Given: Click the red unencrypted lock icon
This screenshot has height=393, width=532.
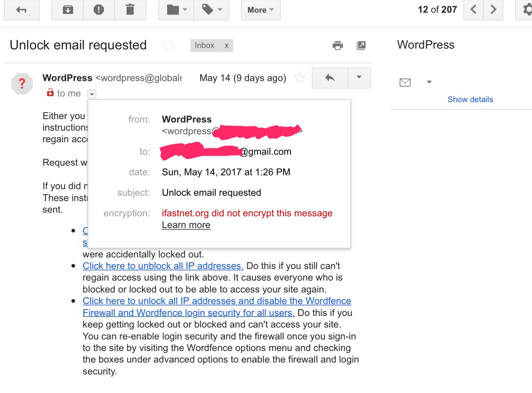Looking at the screenshot, I should coord(50,92).
